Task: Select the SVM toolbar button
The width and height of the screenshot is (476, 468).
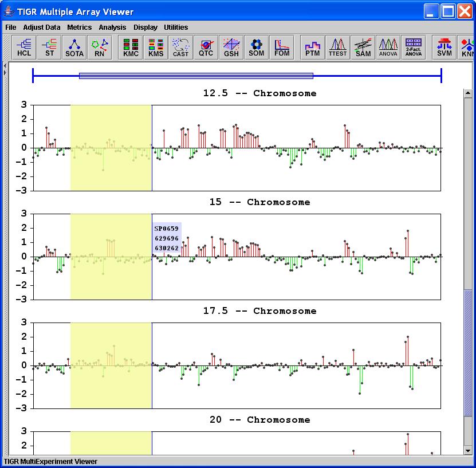Action: point(444,48)
